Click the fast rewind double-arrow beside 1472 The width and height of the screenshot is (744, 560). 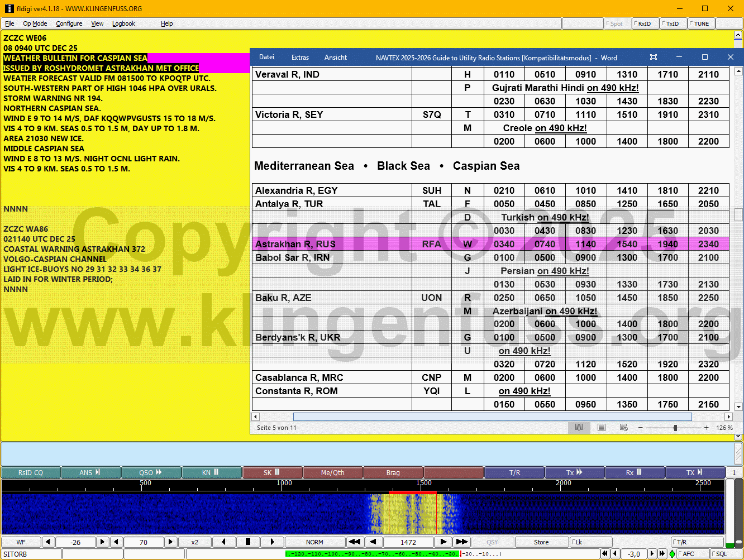pyautogui.click(x=354, y=542)
